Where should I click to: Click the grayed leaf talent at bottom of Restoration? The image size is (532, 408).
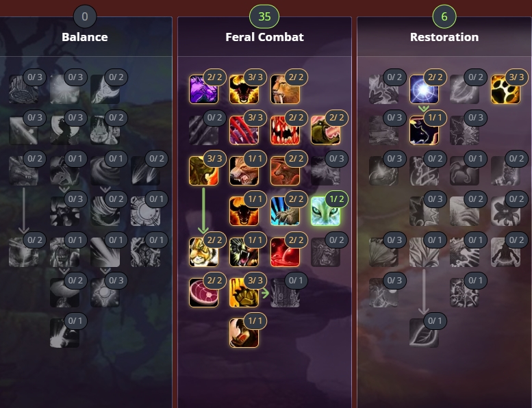[424, 333]
